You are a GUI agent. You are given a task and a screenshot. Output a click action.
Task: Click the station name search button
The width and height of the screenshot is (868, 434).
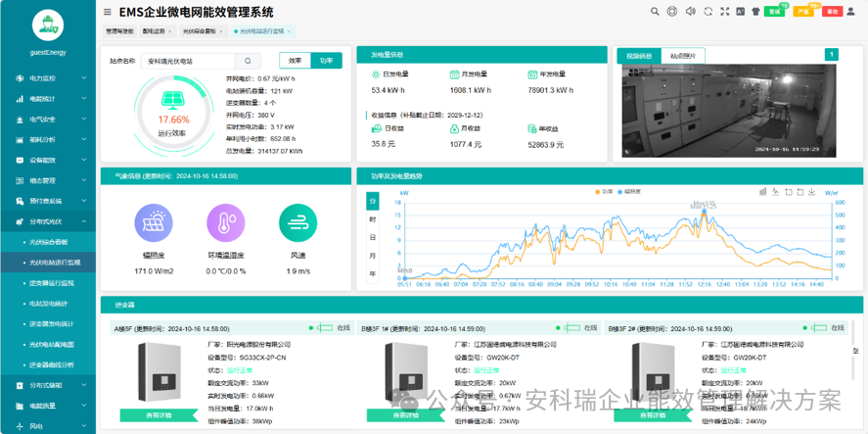[248, 61]
